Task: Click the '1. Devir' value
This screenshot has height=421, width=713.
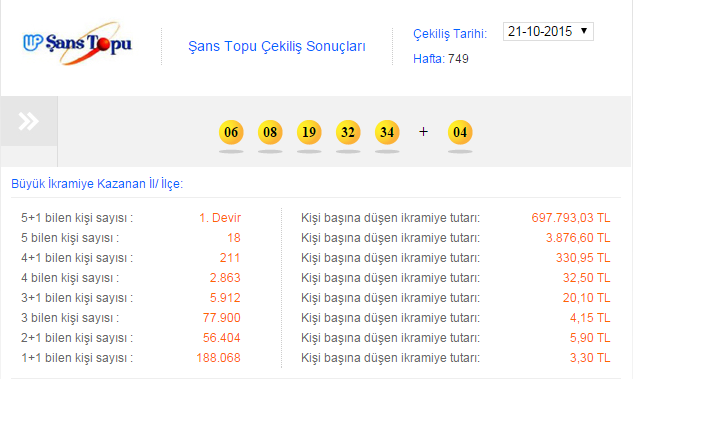Action: (x=220, y=218)
